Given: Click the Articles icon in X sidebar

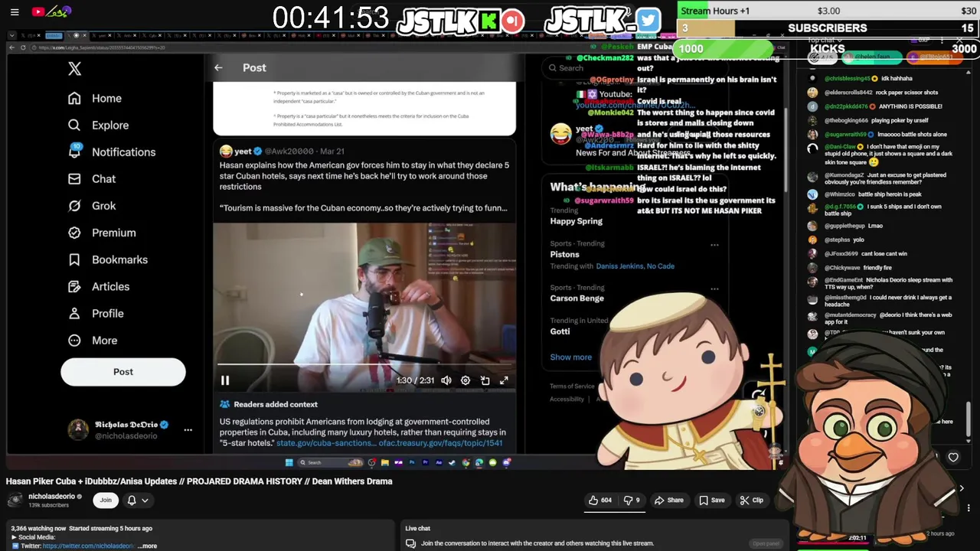Looking at the screenshot, I should point(74,286).
